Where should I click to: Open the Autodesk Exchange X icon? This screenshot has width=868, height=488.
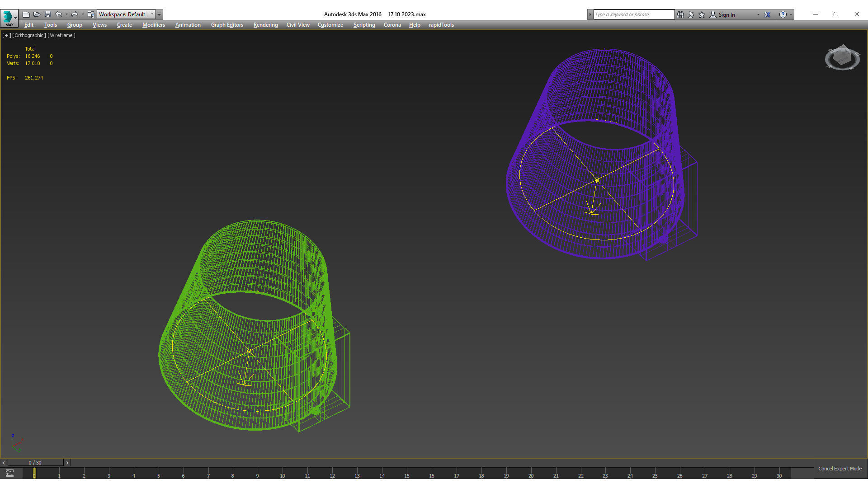767,14
